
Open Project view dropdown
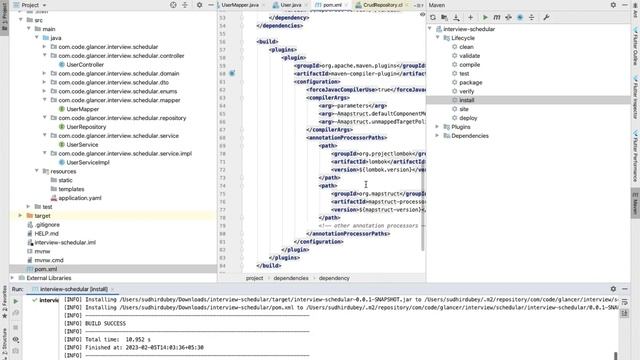(x=30, y=5)
